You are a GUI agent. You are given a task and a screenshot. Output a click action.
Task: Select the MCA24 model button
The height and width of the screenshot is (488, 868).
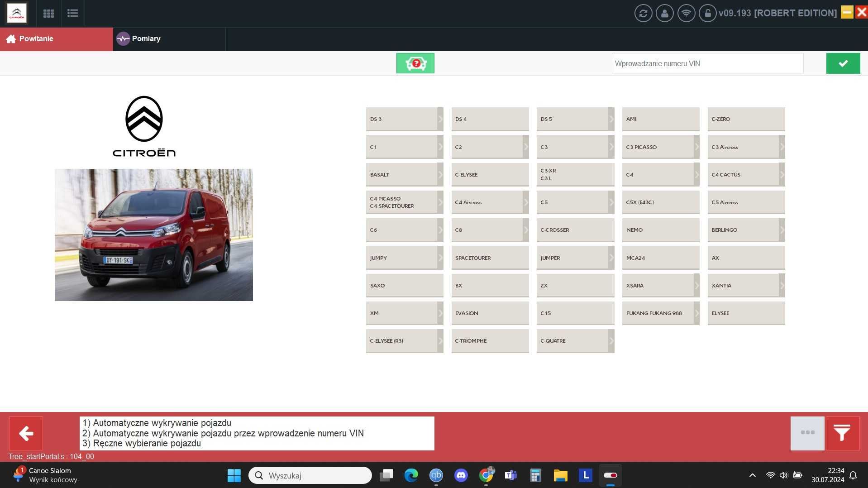(661, 258)
